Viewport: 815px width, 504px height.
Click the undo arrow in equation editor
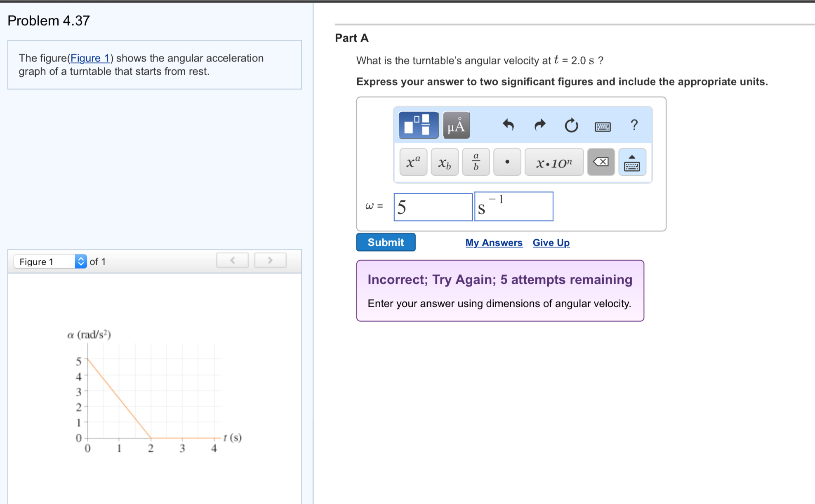(508, 125)
